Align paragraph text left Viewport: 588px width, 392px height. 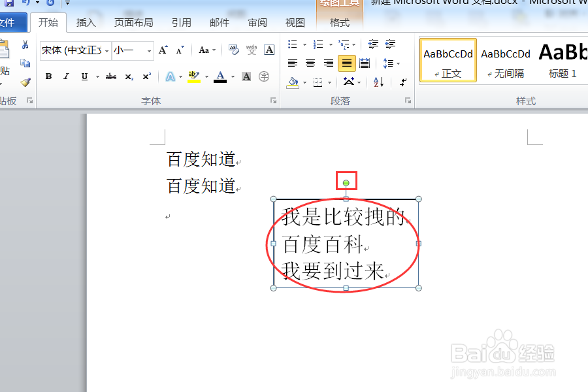(x=293, y=63)
